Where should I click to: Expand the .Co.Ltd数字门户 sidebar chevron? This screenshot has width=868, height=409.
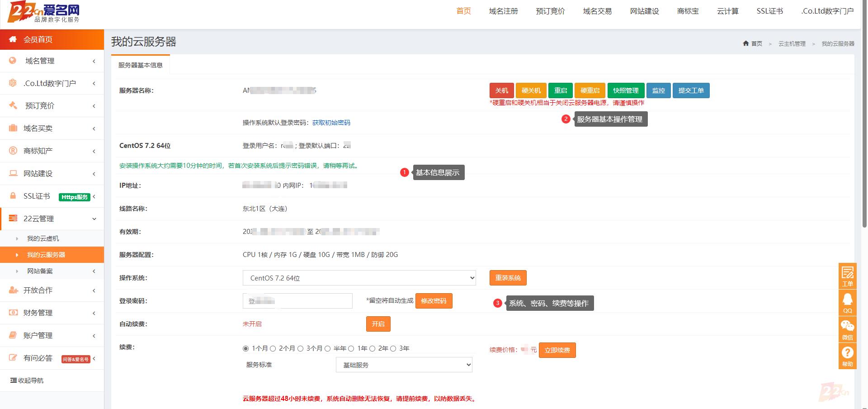coord(94,83)
